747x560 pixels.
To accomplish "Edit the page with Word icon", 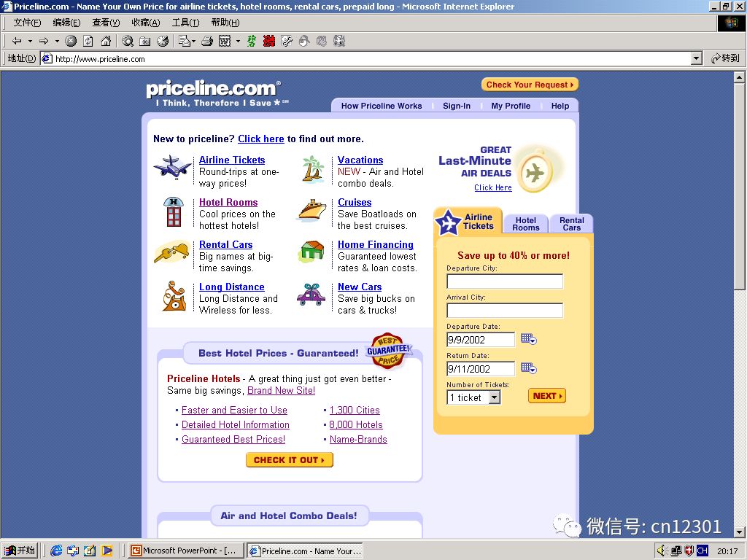I will tap(225, 42).
